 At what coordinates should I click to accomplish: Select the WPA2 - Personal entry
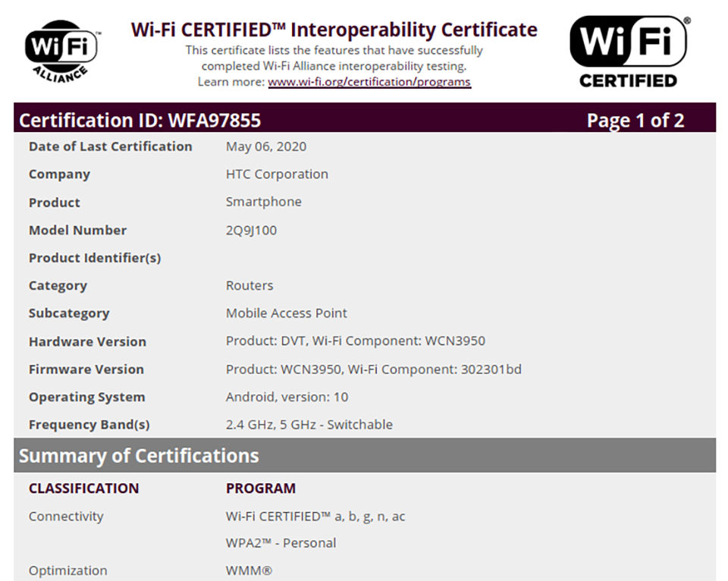pos(281,543)
